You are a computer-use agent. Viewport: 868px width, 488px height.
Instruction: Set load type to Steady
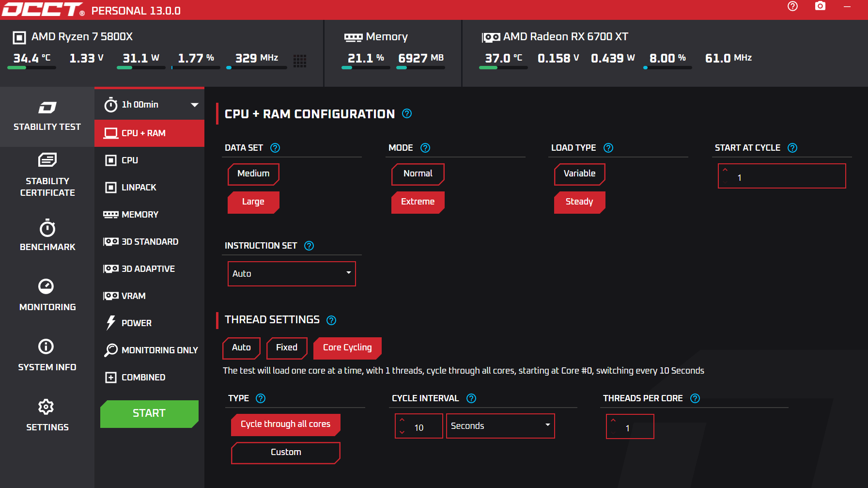point(579,202)
